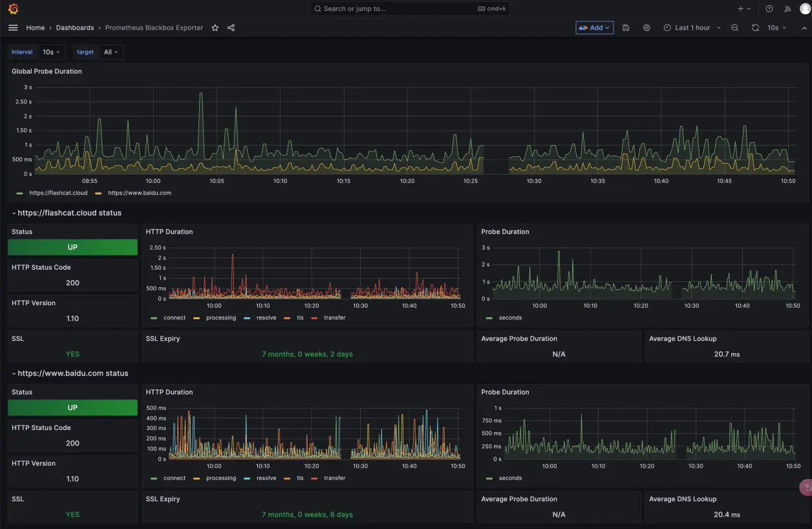Click the flashcat HTTP Status Code panel title
The width and height of the screenshot is (812, 529).
click(x=41, y=267)
